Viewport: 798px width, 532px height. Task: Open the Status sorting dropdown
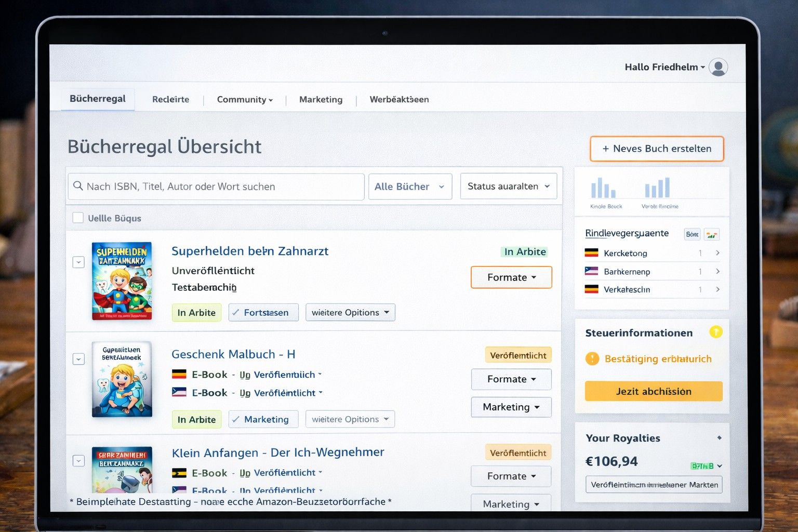[x=508, y=187]
